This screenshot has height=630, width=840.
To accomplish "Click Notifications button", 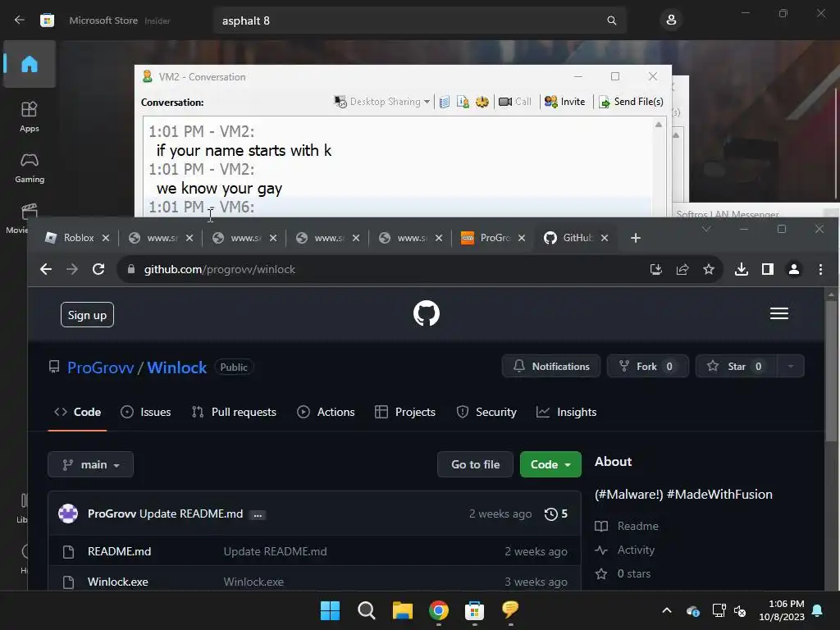I will click(551, 367).
